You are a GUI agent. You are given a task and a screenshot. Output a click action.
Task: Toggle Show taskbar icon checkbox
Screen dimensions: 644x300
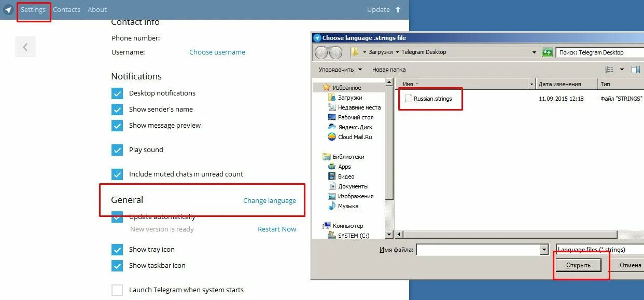pyautogui.click(x=117, y=266)
